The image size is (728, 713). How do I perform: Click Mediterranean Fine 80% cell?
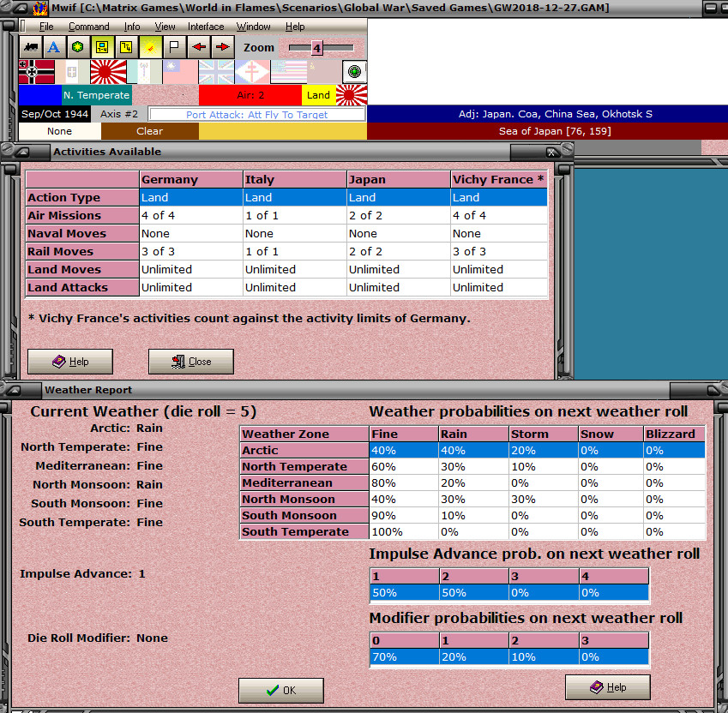click(404, 483)
